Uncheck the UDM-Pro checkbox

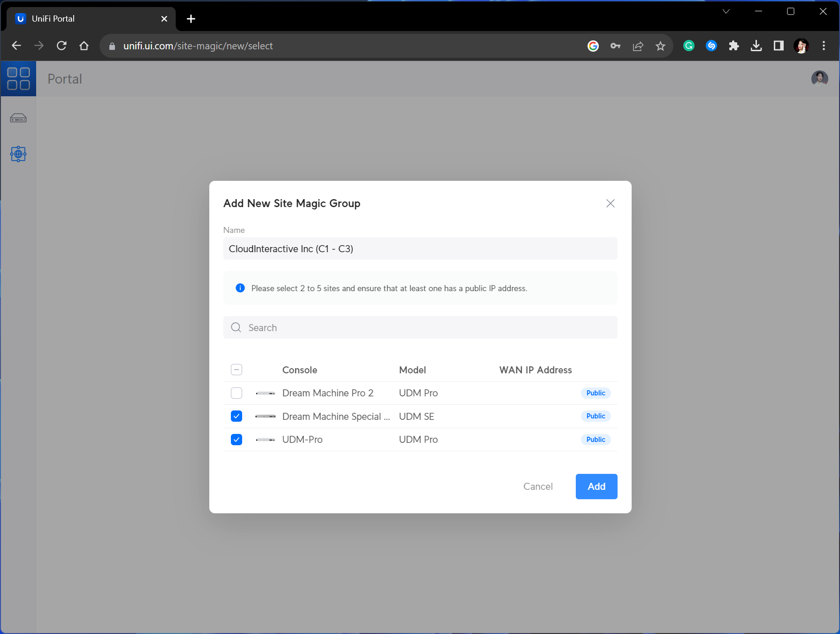pos(237,440)
